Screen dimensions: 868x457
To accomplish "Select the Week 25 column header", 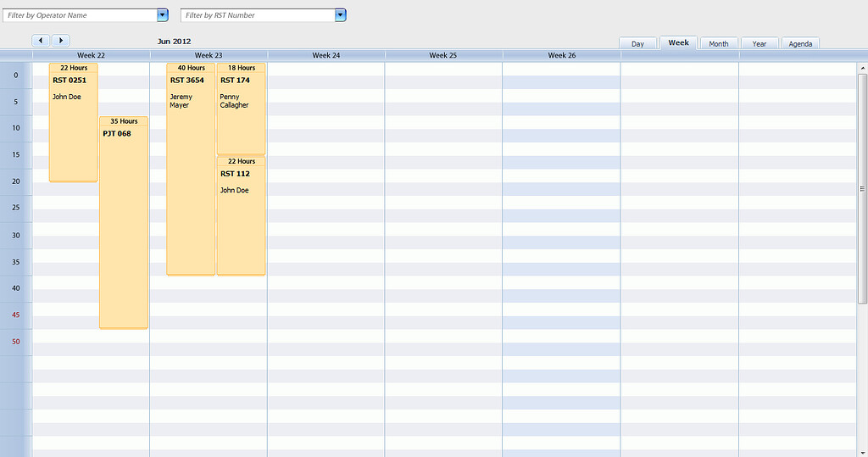I will click(443, 55).
